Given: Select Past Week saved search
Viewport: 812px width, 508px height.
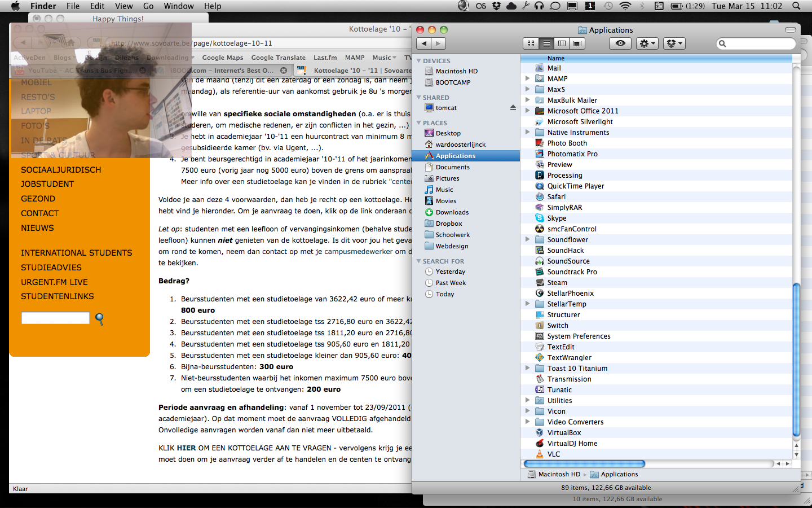Looking at the screenshot, I should click(x=451, y=283).
